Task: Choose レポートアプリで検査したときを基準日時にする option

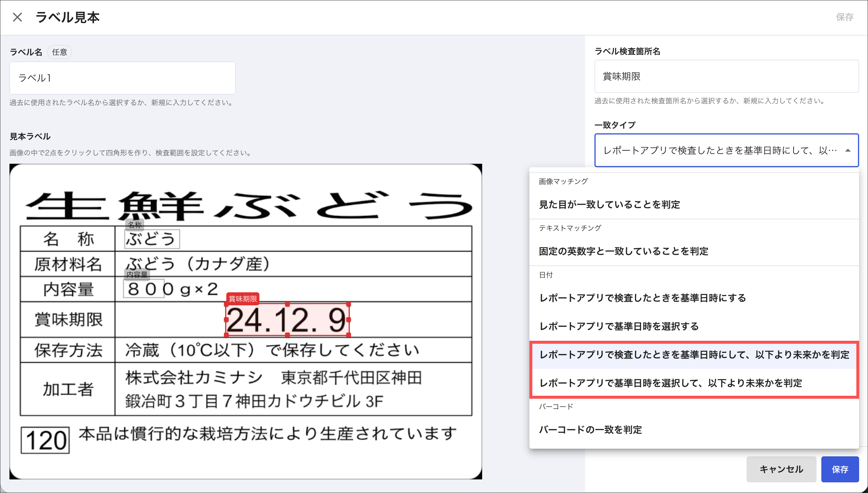Action: pos(642,298)
